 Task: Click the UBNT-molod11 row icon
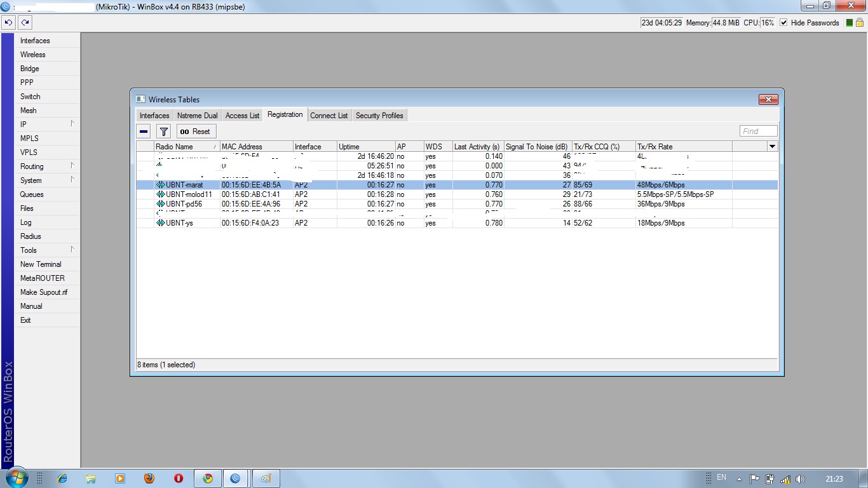coord(160,194)
